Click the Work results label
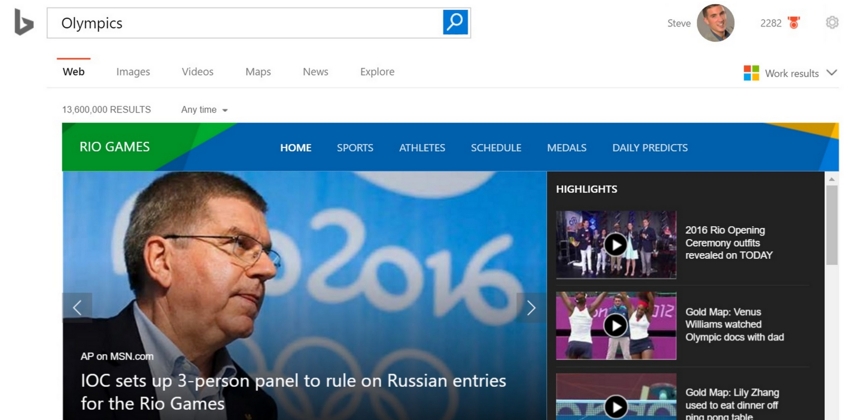This screenshot has height=420, width=868. coord(792,73)
